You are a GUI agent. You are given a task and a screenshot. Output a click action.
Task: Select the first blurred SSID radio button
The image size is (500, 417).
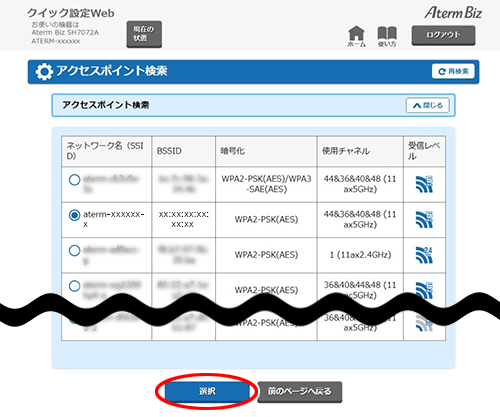74,180
